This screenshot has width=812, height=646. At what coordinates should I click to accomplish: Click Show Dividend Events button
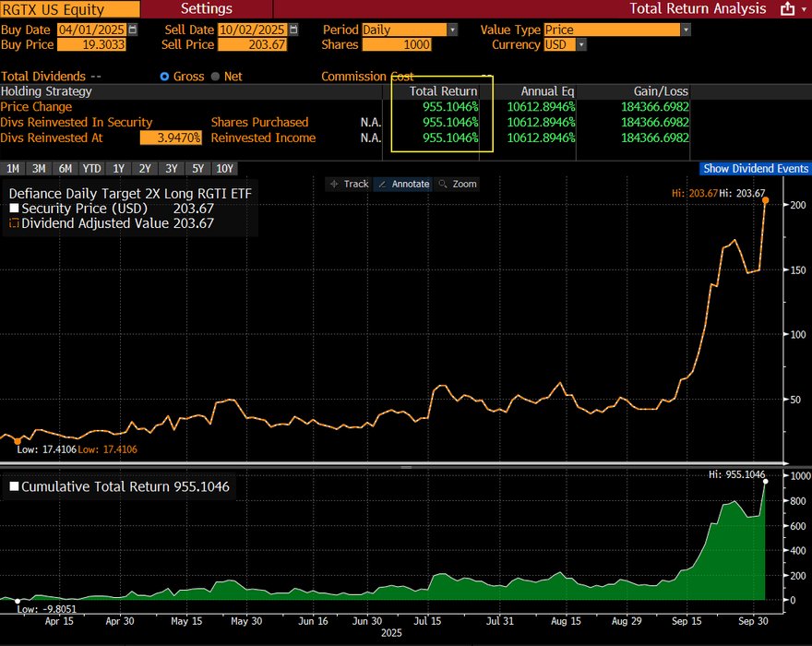[755, 169]
